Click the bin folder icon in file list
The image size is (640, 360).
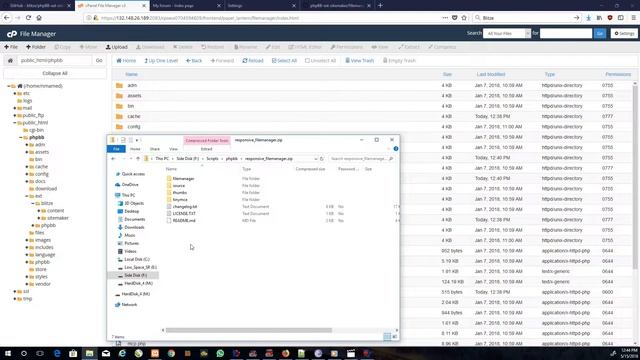pos(119,106)
